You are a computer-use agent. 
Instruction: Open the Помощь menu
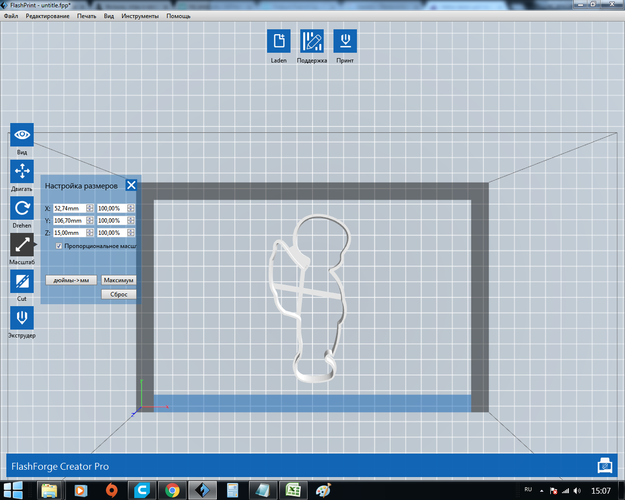pyautogui.click(x=178, y=16)
